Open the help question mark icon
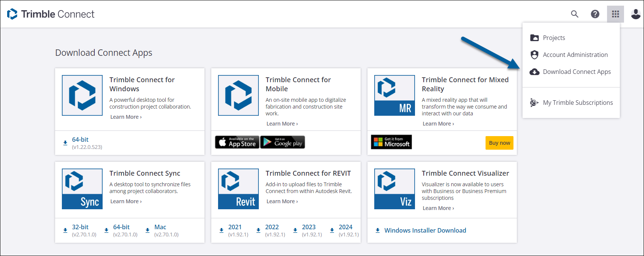The width and height of the screenshot is (644, 256). 595,14
